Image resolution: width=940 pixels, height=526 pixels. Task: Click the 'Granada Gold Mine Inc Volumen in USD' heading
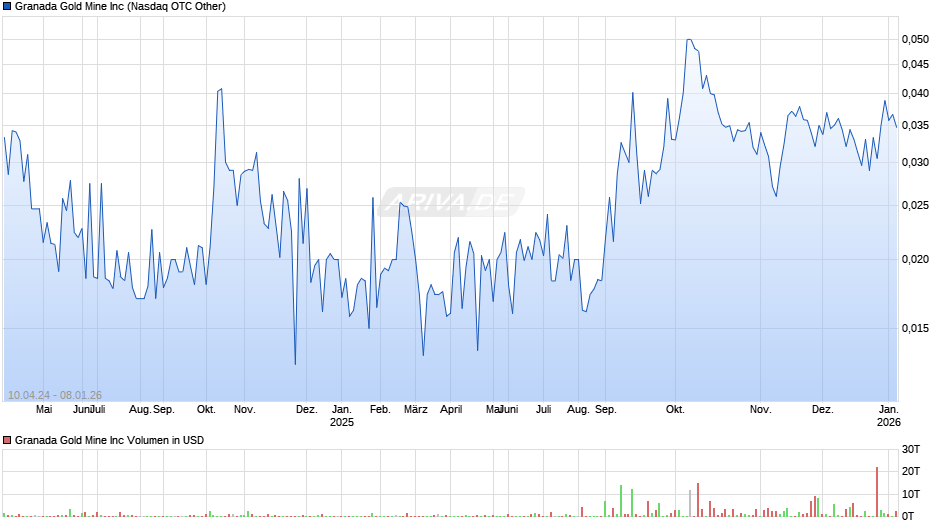click(109, 440)
